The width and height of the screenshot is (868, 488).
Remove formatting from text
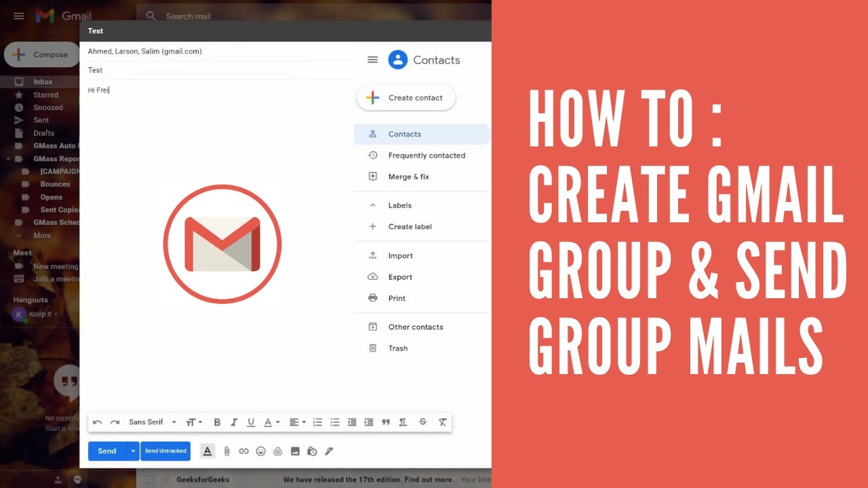[442, 422]
